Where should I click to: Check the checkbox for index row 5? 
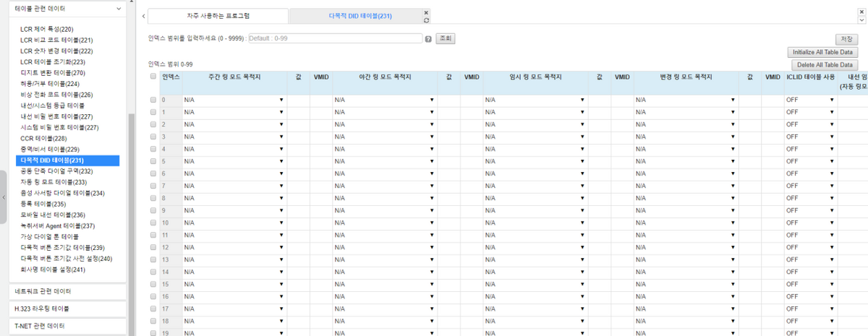[x=153, y=161]
